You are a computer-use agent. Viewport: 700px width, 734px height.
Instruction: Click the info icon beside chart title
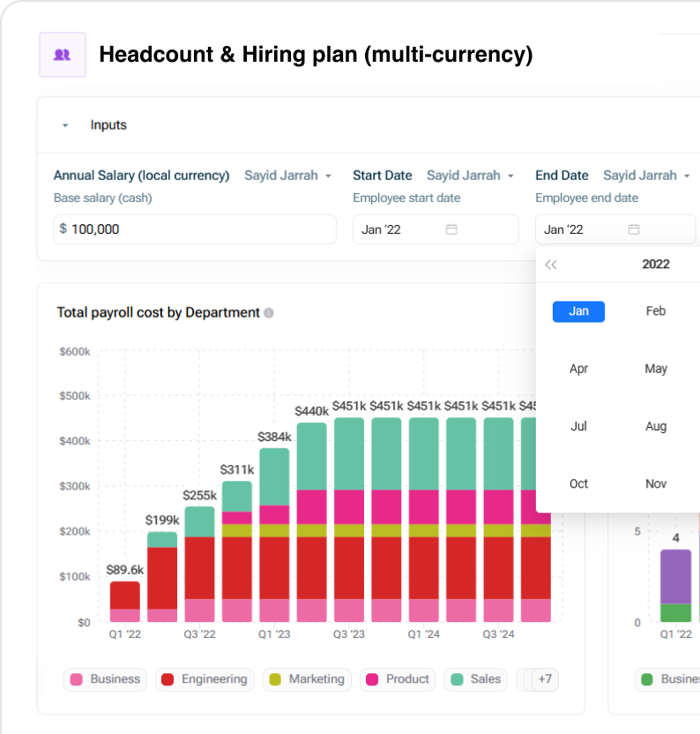[269, 312]
